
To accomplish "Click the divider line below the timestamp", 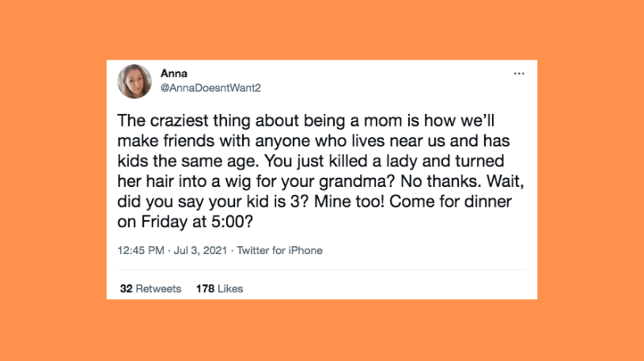I will [x=321, y=270].
